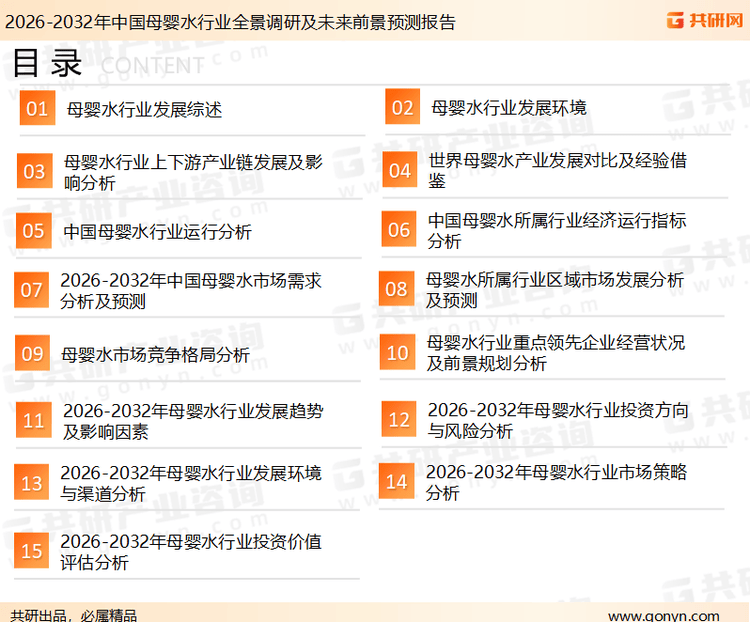750x622 pixels.
Task: Select 2026-2032年母婴水行业投资价值评估分析 entry
Action: [x=190, y=552]
